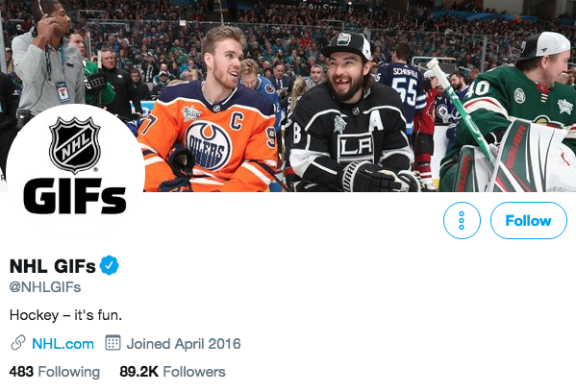
Task: View the 483 Following list
Action: pyautogui.click(x=55, y=372)
